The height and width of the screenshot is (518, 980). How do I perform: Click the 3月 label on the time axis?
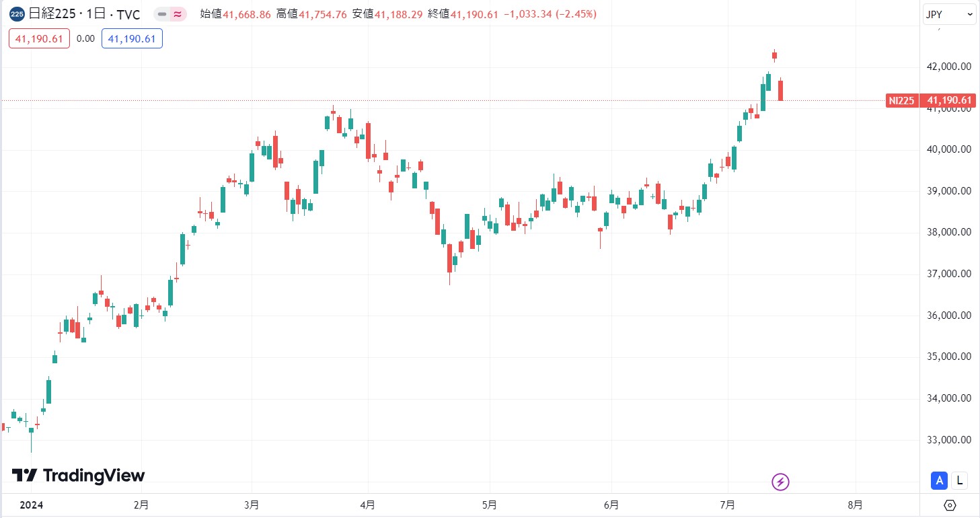tap(252, 505)
